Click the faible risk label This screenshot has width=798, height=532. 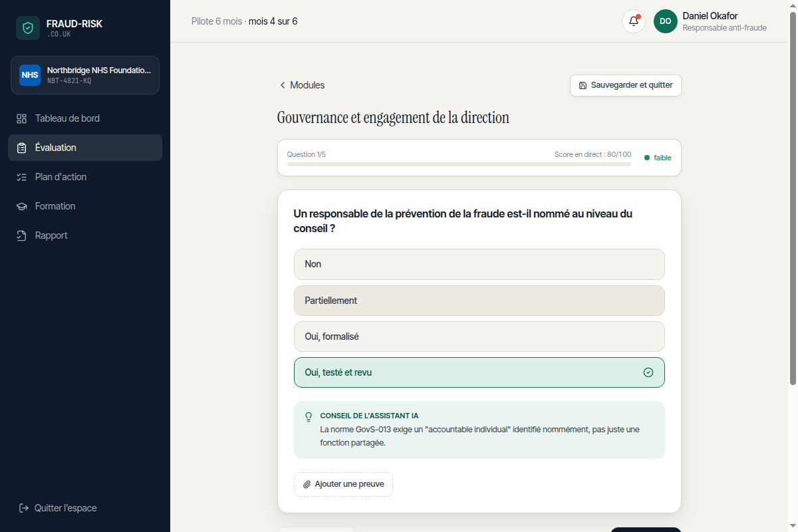coord(662,158)
